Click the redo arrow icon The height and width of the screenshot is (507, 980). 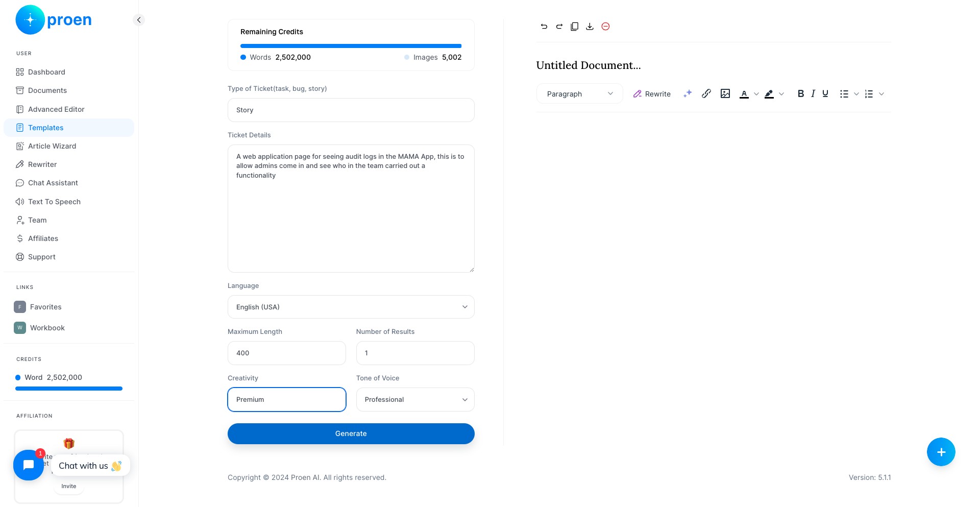pyautogui.click(x=559, y=27)
